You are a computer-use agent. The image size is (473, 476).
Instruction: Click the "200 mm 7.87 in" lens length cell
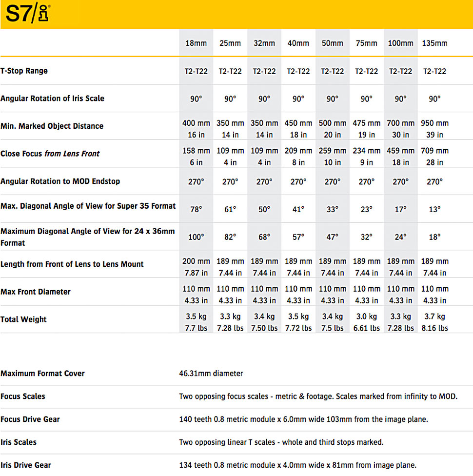click(196, 267)
